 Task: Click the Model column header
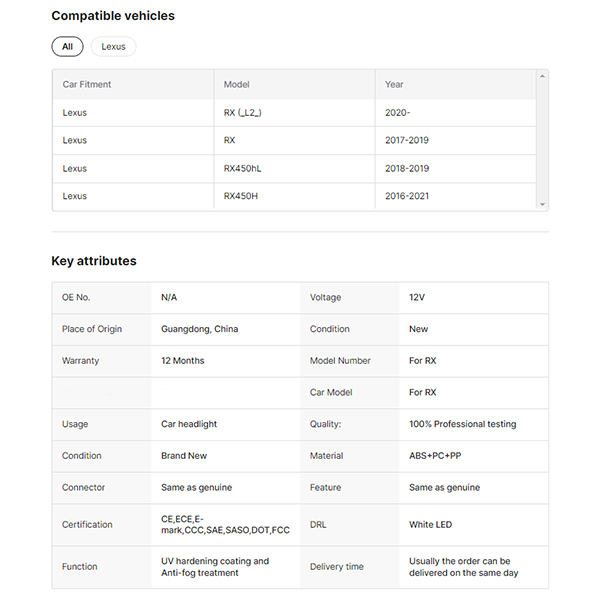point(237,85)
